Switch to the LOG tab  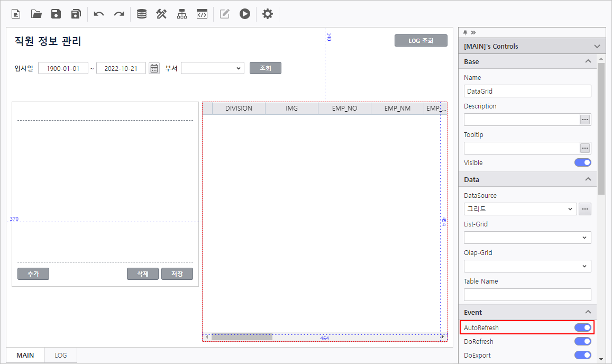[61, 355]
